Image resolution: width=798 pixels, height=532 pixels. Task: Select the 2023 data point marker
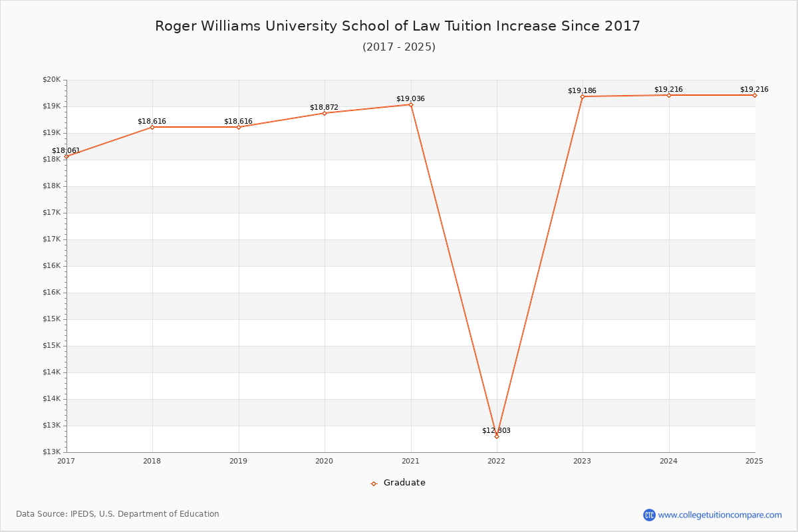(583, 96)
